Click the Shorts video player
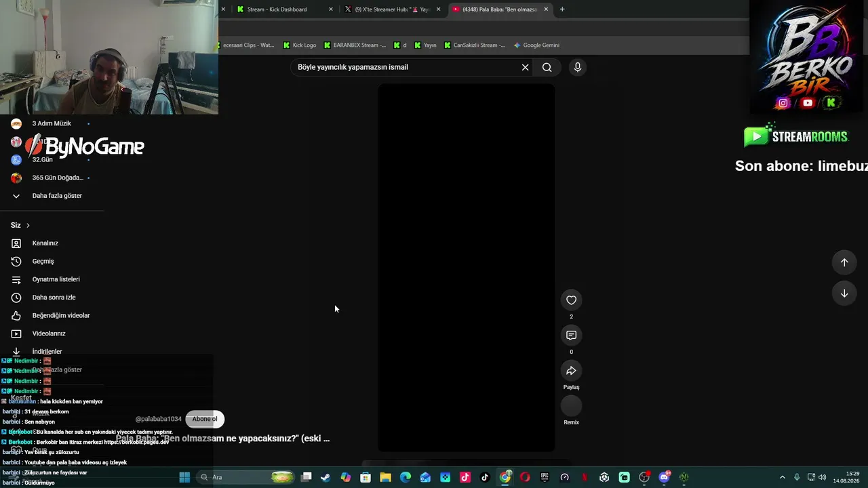868x488 pixels. click(x=467, y=267)
